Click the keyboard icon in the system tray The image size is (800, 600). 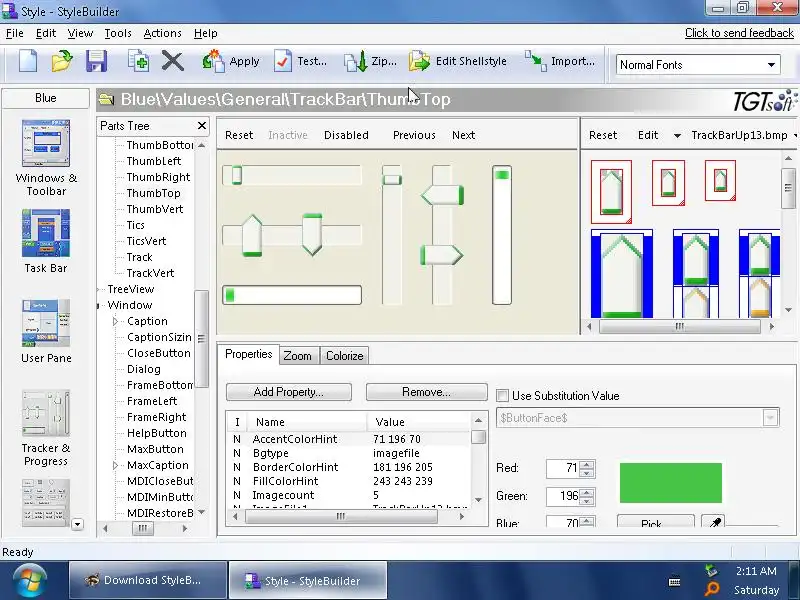pyautogui.click(x=674, y=581)
